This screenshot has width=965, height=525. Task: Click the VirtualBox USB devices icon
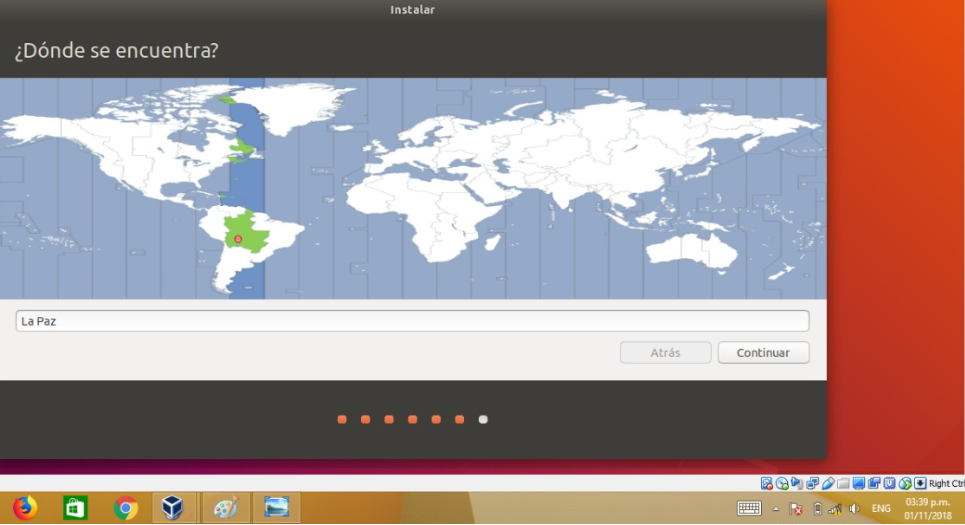coord(828,483)
